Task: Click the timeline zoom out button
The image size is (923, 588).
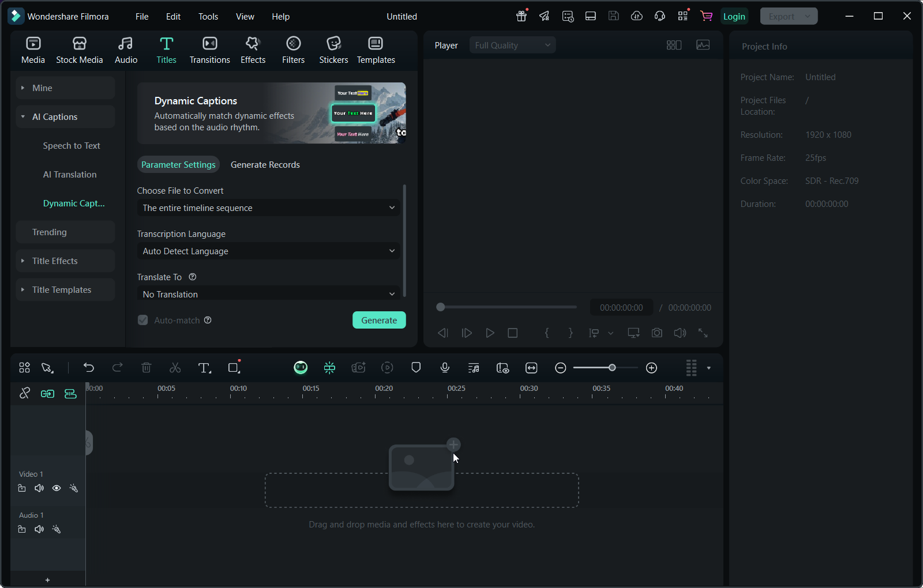Action: click(560, 368)
